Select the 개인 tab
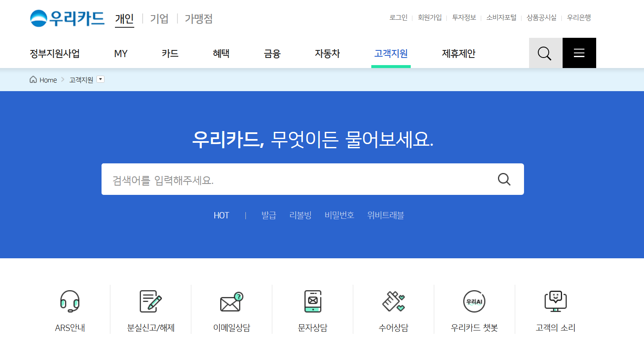Image resolution: width=644 pixels, height=349 pixels. click(x=125, y=18)
